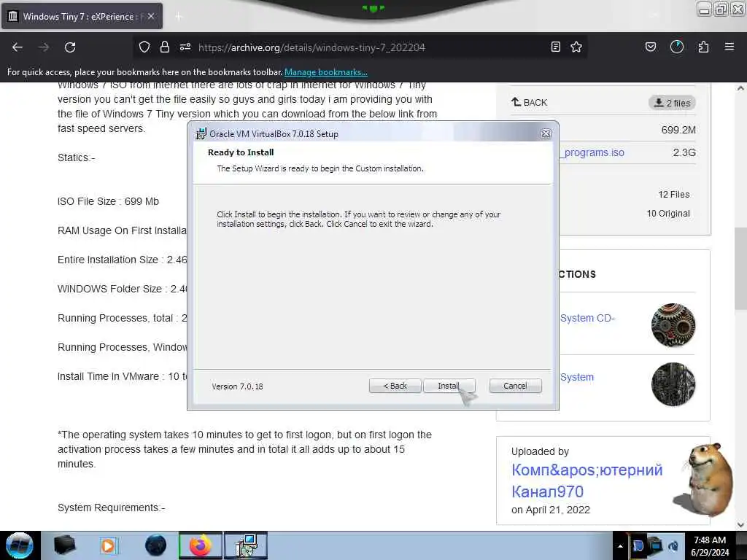Cancel the VirtualBox setup wizard
The image size is (747, 560).
point(515,386)
